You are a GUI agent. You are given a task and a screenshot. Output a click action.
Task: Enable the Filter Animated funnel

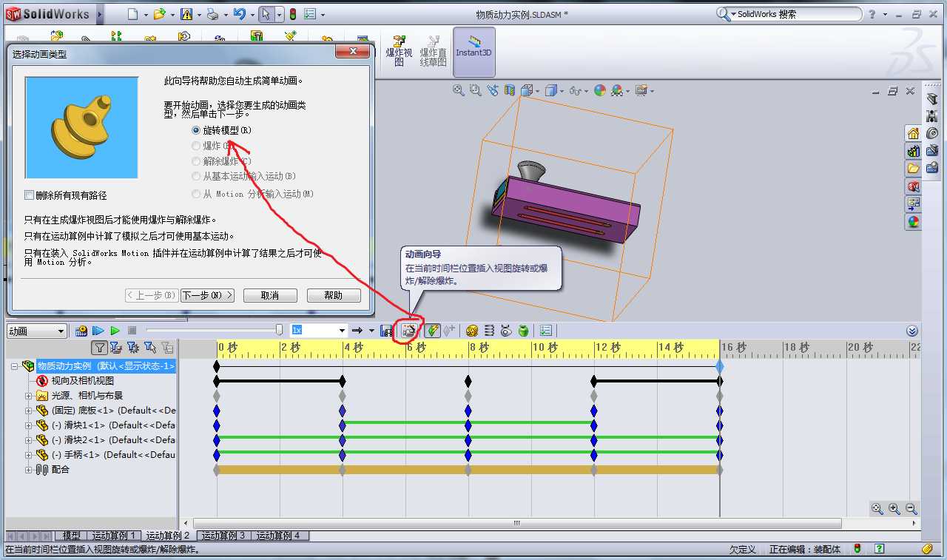coord(116,347)
